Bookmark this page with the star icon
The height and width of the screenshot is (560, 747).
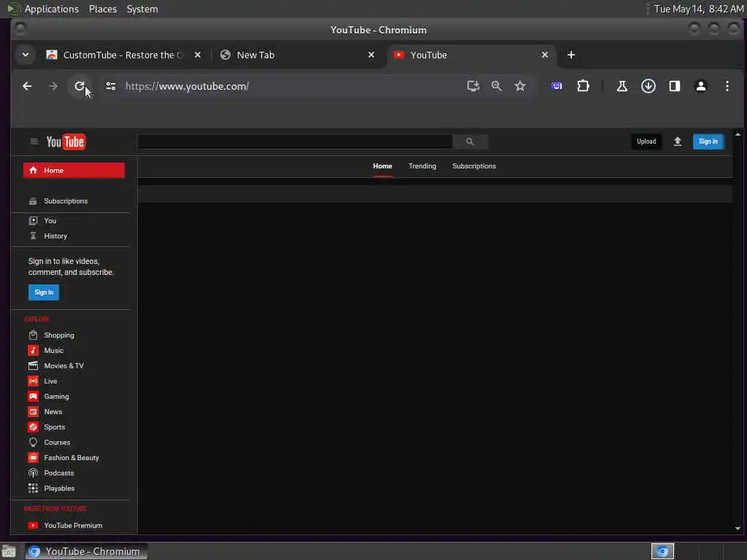[x=519, y=86]
